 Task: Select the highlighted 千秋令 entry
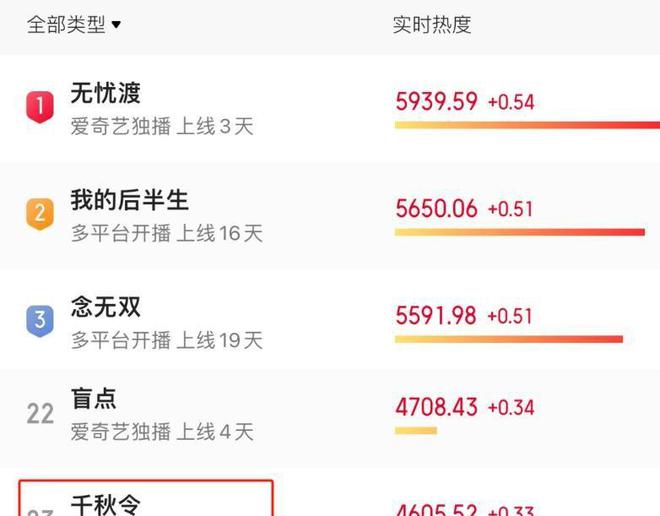(x=146, y=498)
